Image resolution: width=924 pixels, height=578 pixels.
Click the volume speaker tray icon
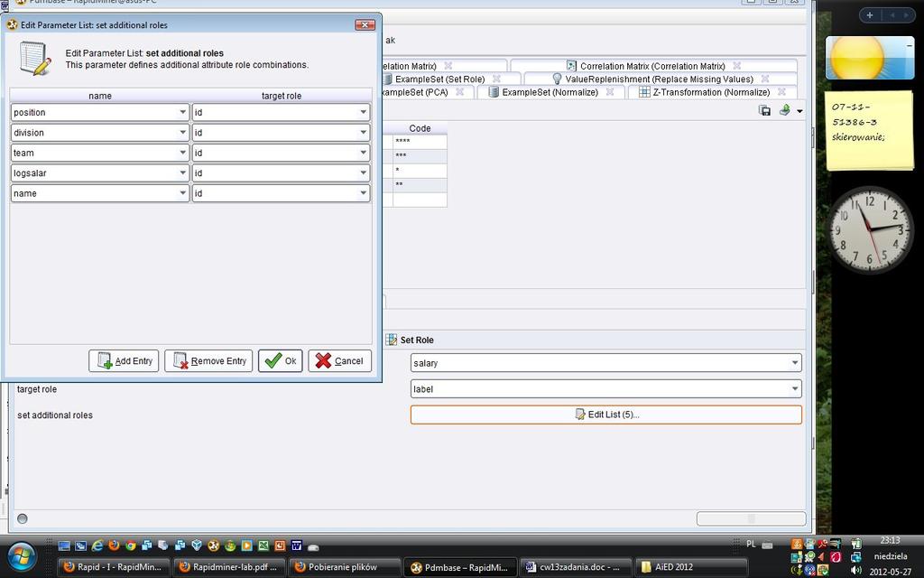(856, 570)
